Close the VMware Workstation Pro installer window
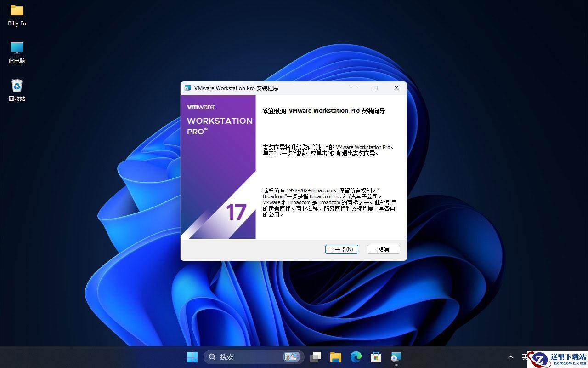This screenshot has height=368, width=588. click(x=396, y=88)
